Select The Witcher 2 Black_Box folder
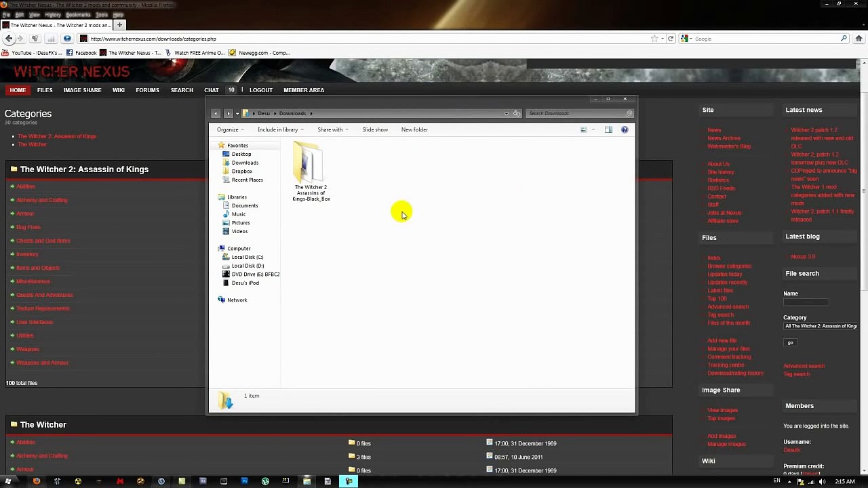Image resolution: width=868 pixels, height=488 pixels. point(311,172)
